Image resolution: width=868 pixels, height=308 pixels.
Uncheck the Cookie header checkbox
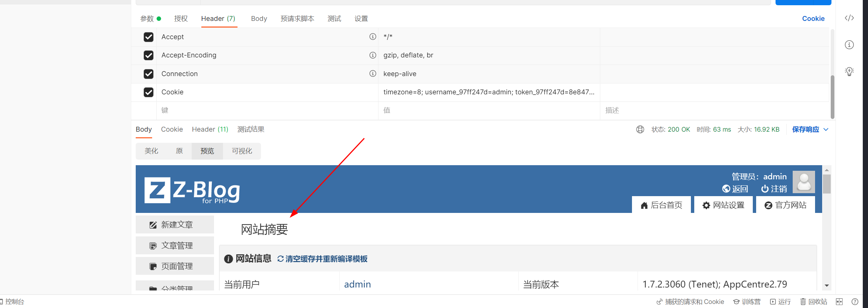click(x=148, y=92)
